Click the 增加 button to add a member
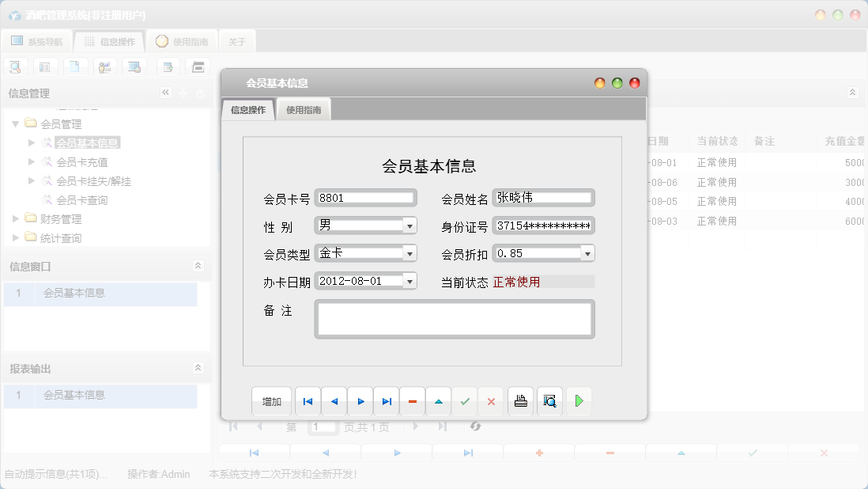Screen dimensions: 868x489 pos(271,401)
